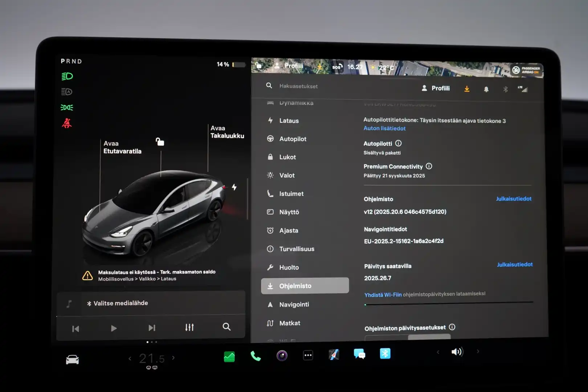Tap the 21.5 cabin temperature display
This screenshot has width=588, height=392.
152,359
